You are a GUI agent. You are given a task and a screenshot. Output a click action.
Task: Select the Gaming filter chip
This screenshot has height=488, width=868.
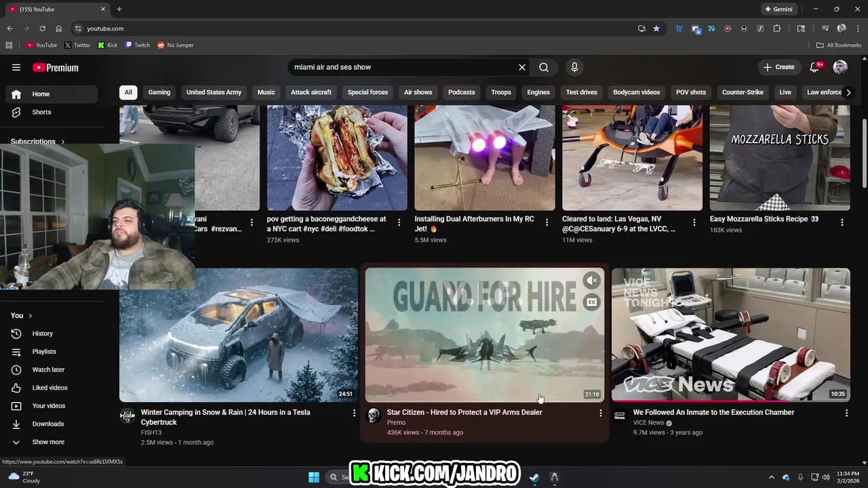(x=159, y=92)
